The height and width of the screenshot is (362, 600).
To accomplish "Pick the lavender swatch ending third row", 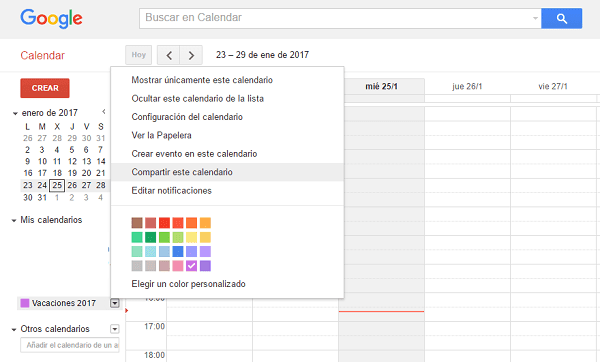I will point(205,251).
